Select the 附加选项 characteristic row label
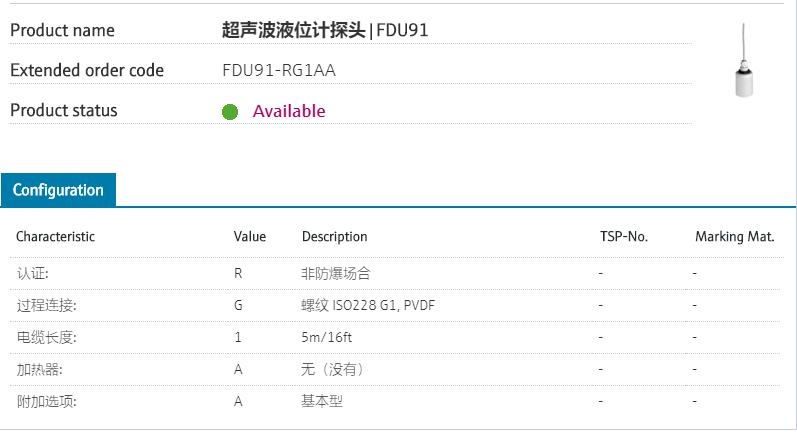This screenshot has width=797, height=432. [x=46, y=401]
